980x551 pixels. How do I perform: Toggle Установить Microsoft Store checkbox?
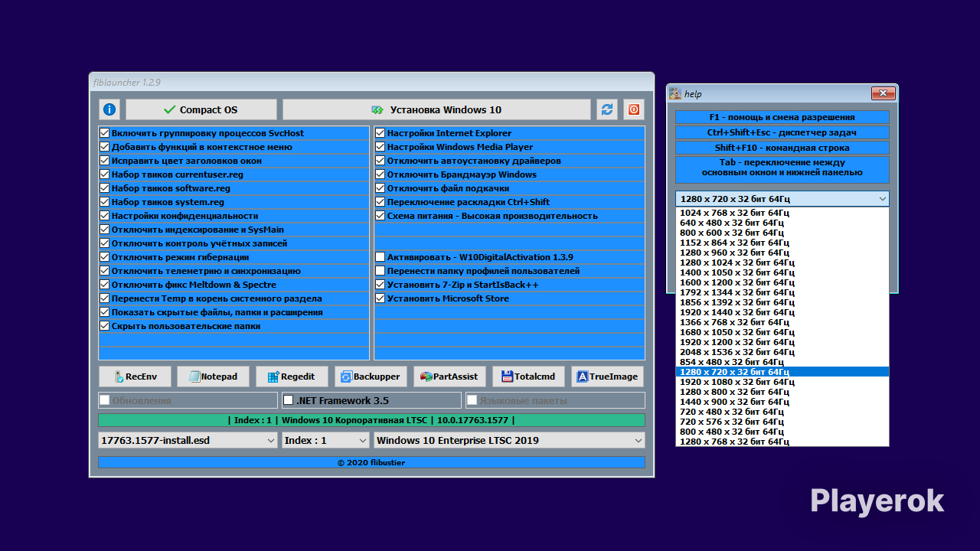tap(381, 298)
